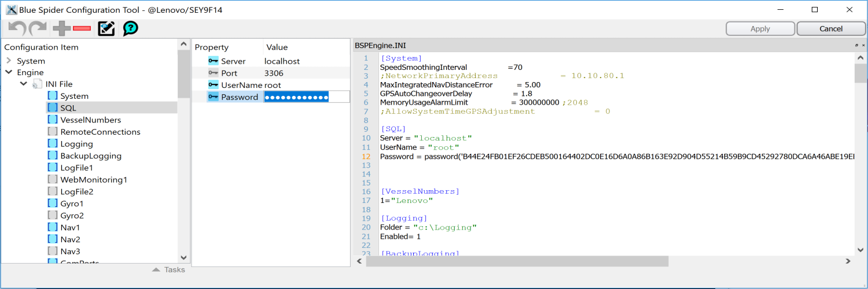Click the key icon of UserName property
This screenshot has width=868, height=289.
[214, 85]
